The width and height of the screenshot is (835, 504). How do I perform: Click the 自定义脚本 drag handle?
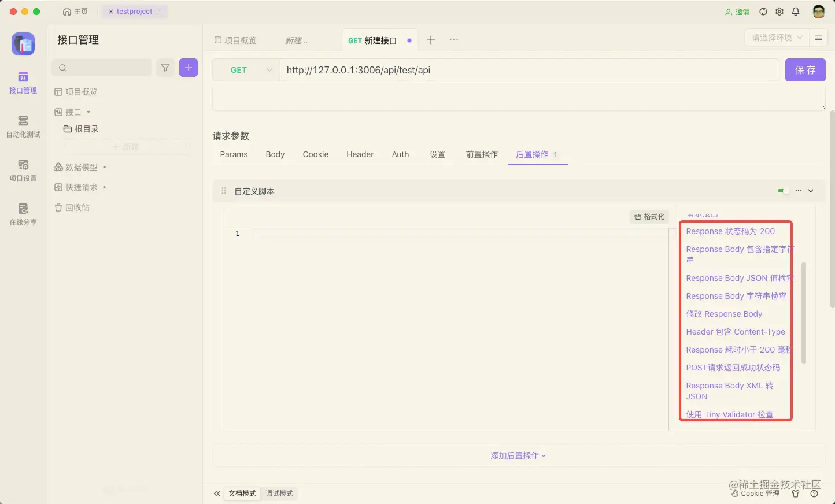click(224, 191)
